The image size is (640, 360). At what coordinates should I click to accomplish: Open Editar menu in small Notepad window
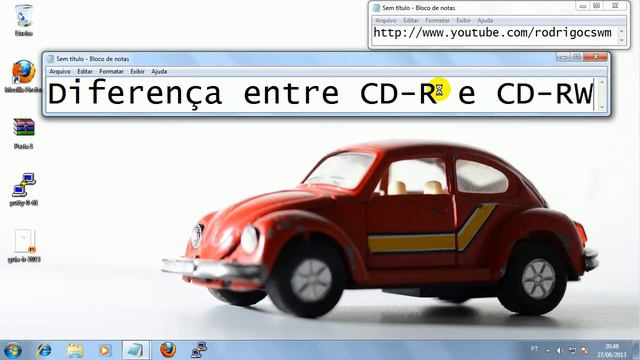pyautogui.click(x=411, y=20)
